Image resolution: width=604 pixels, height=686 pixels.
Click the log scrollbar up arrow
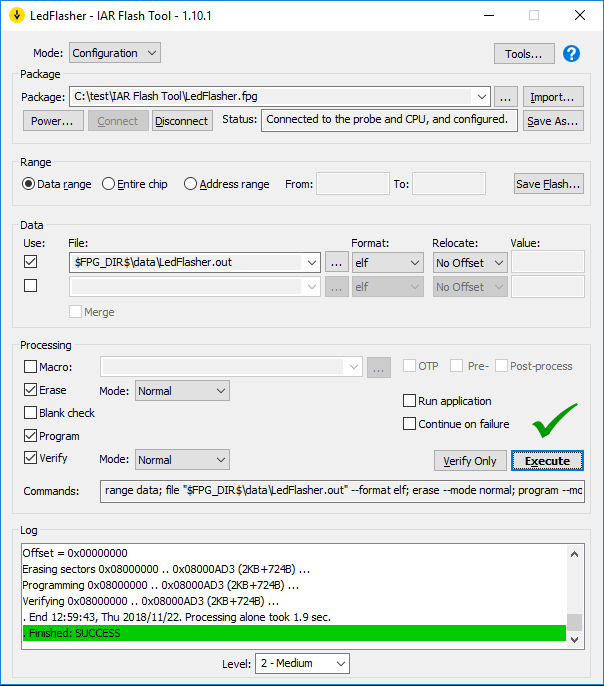tap(574, 554)
